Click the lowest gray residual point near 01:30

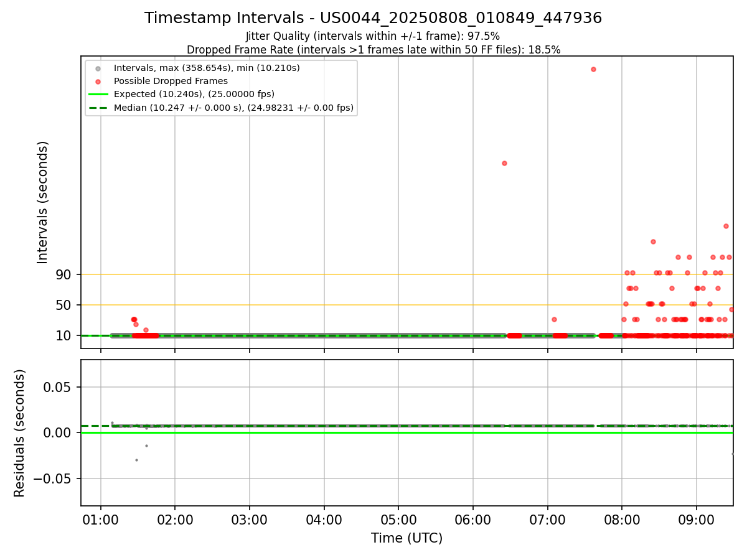(x=136, y=460)
